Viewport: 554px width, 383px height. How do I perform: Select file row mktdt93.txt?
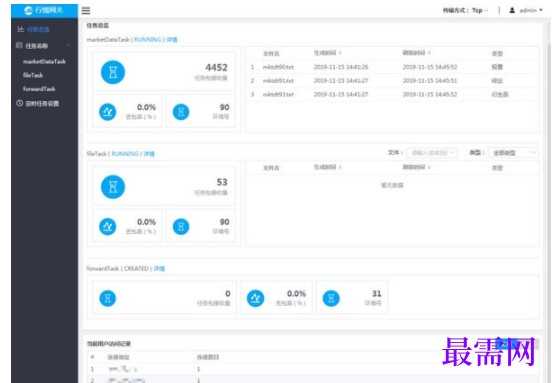coord(392,94)
